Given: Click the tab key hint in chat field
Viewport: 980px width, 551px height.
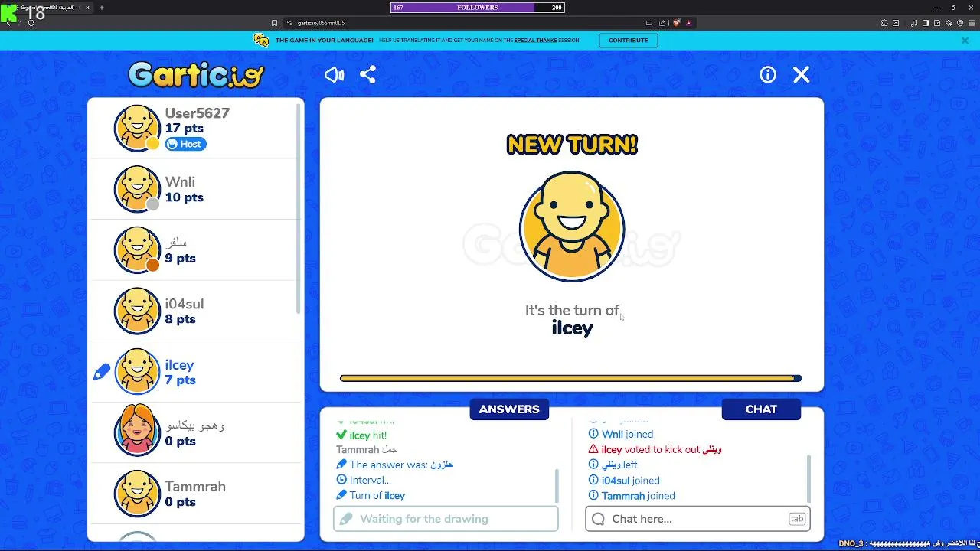Looking at the screenshot, I should (x=797, y=519).
